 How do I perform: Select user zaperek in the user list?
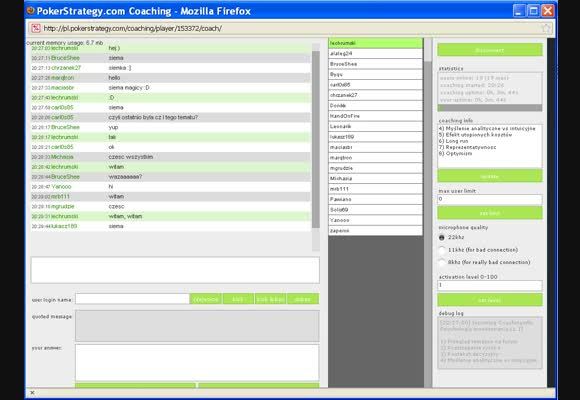point(375,231)
